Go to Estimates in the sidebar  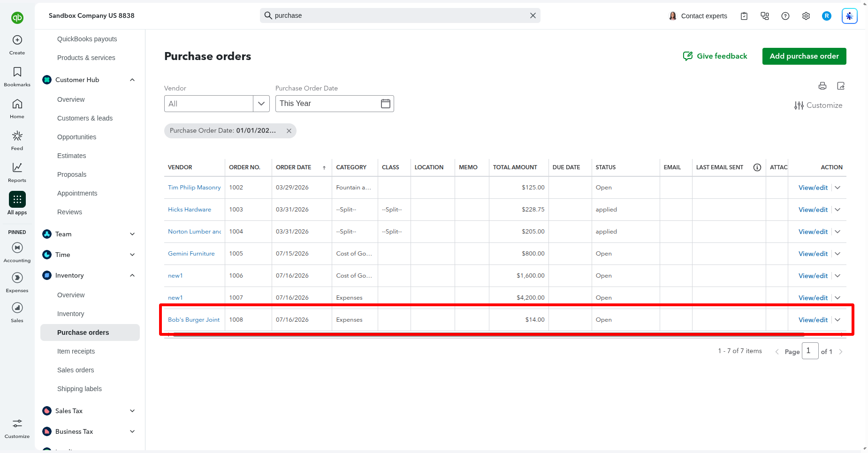[x=72, y=156]
